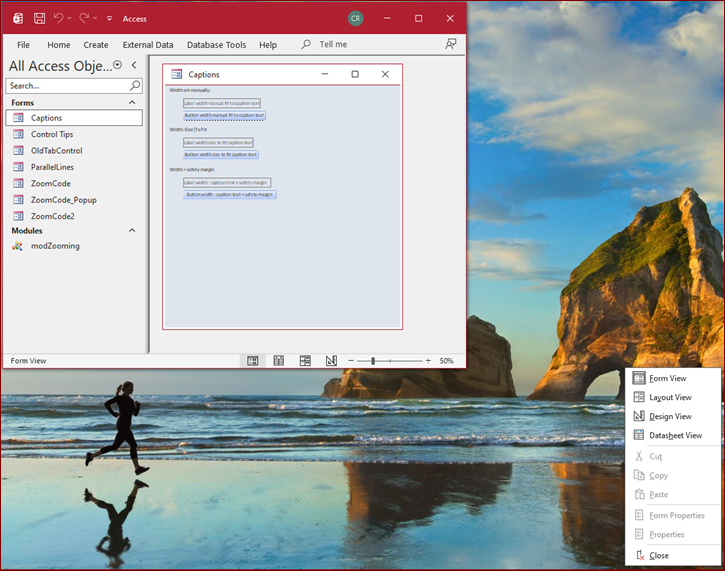Switch to the Home ribbon tab
This screenshot has width=725, height=571.
59,45
